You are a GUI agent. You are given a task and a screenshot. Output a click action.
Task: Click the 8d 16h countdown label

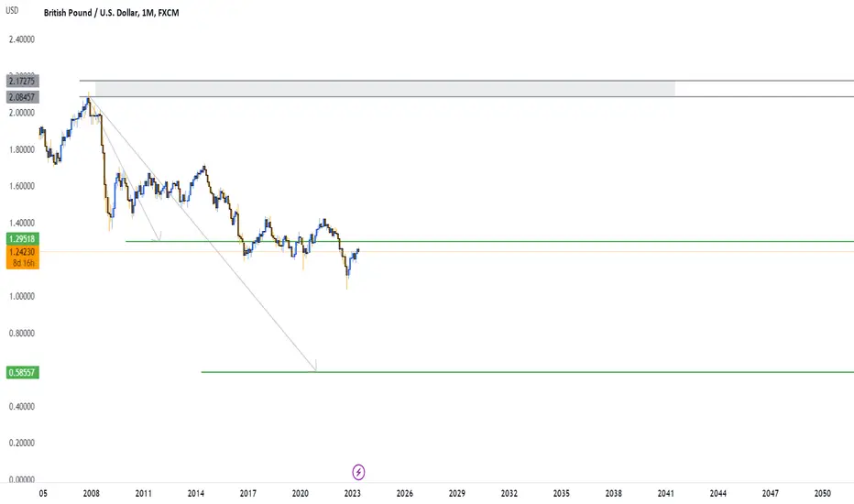[22, 263]
